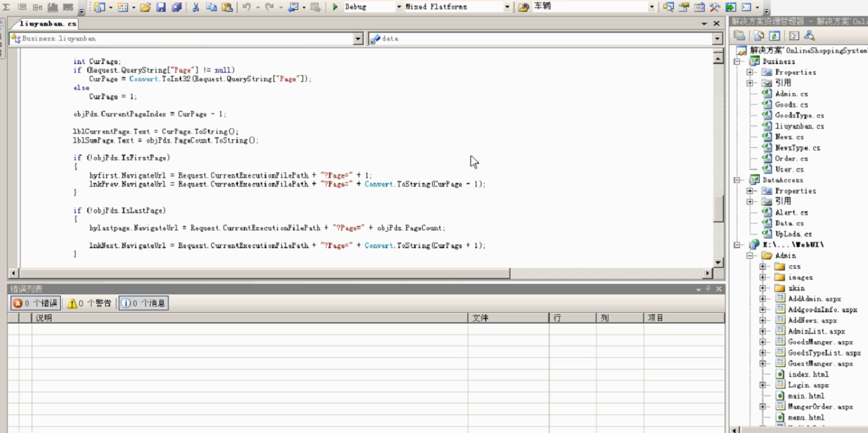Expand the AddAdmin.aspx node
This screenshot has height=433, width=868.
[763, 299]
